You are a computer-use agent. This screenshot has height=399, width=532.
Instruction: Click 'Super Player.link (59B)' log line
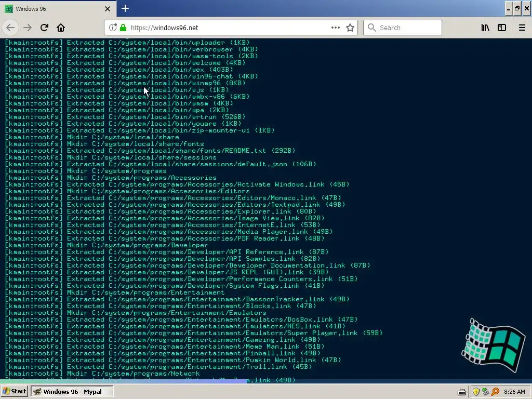coord(194,333)
